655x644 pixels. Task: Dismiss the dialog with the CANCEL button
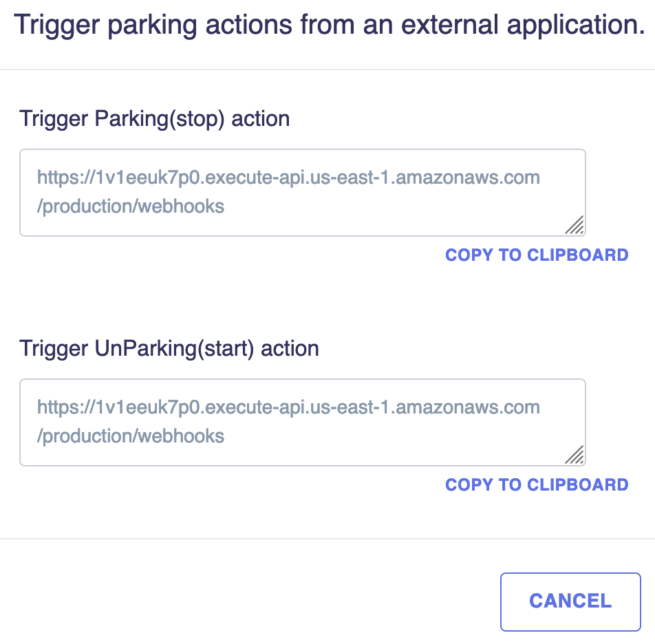pos(570,601)
